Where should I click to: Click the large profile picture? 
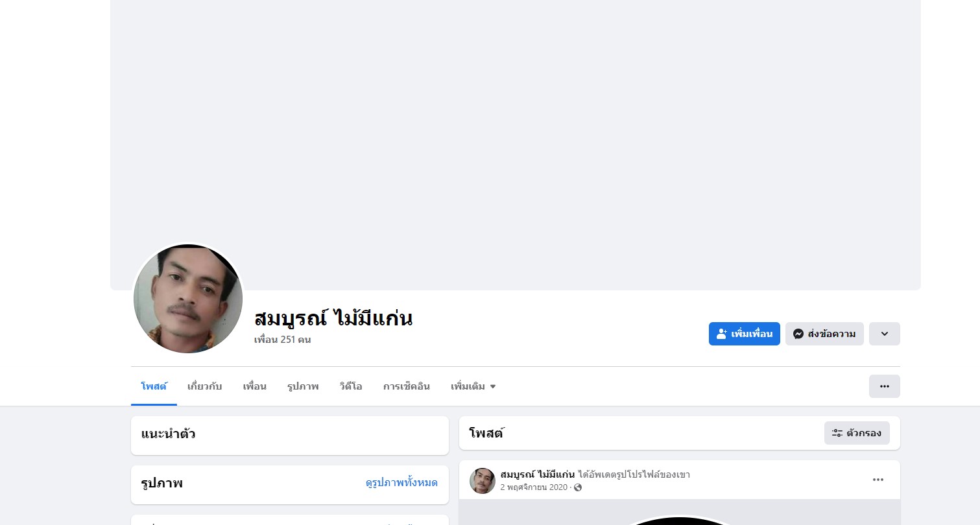point(188,299)
